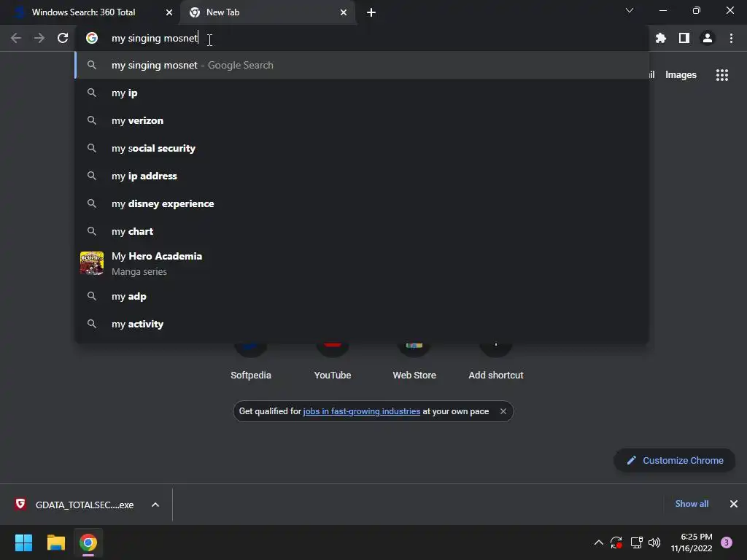Open the Extensions puzzle icon
Image resolution: width=747 pixels, height=560 pixels.
[x=661, y=38]
